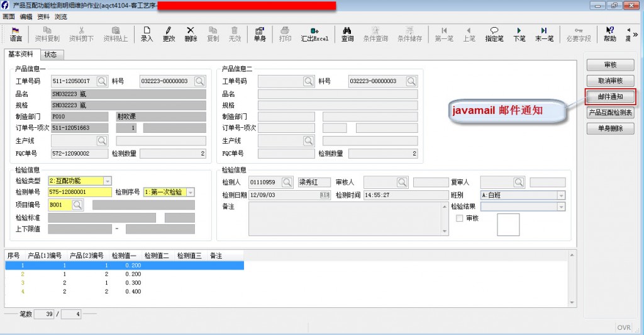
Task: Expand the 检验类型 dropdown
Action: click(x=107, y=181)
